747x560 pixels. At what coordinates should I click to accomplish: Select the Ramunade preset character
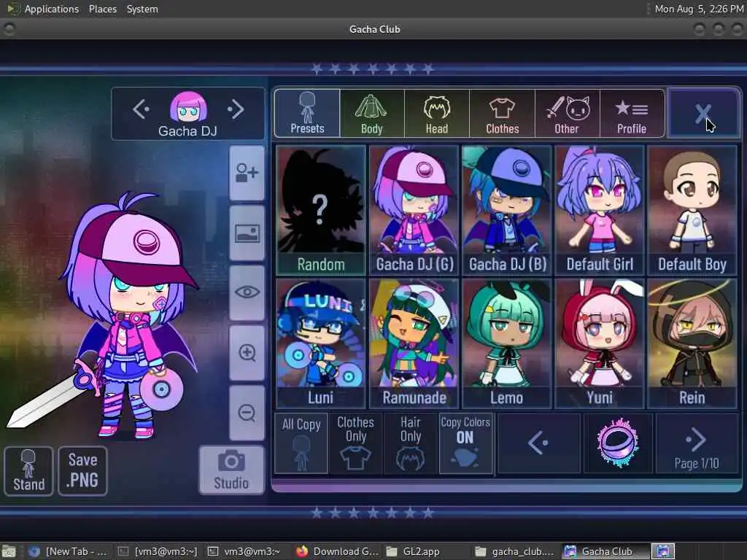tap(414, 343)
